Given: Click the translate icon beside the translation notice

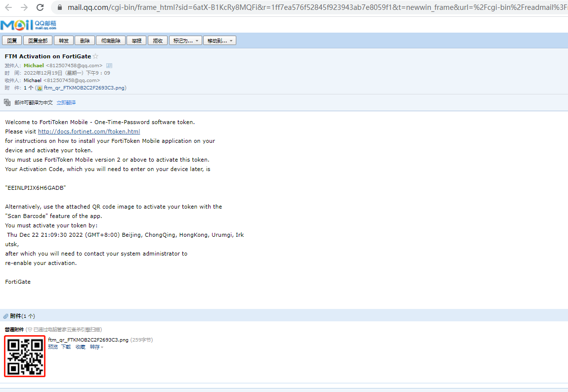Looking at the screenshot, I should click(7, 102).
